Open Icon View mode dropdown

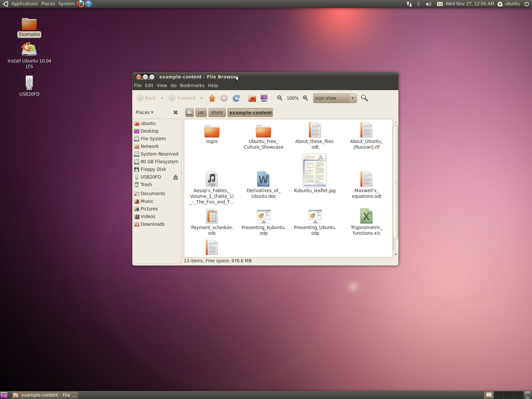[x=335, y=98]
